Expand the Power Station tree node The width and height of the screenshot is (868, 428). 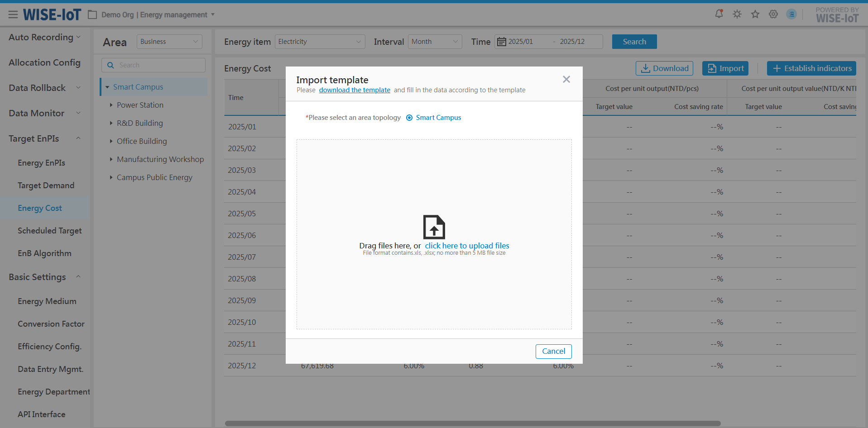click(x=111, y=105)
